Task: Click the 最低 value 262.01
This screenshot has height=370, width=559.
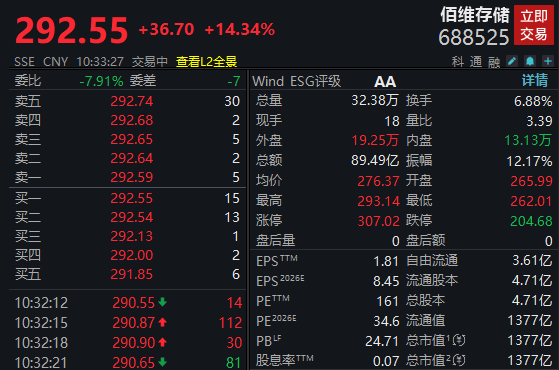Action: (x=531, y=201)
